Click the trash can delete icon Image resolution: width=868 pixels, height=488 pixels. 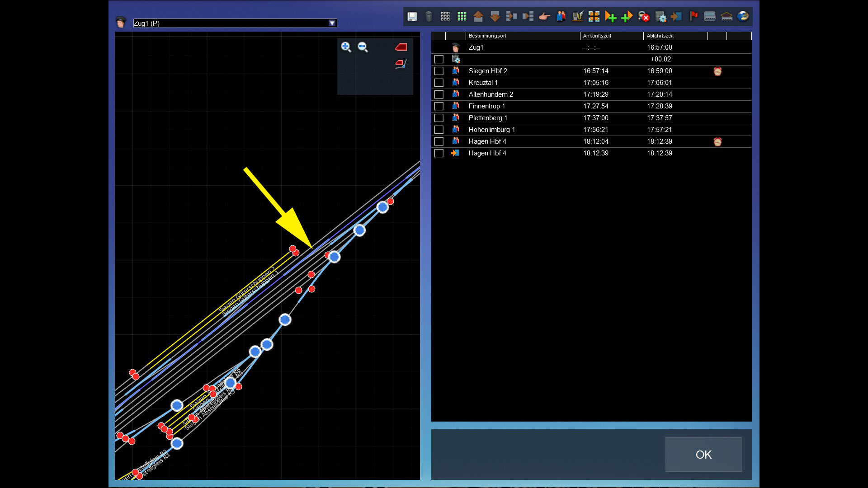click(x=429, y=17)
